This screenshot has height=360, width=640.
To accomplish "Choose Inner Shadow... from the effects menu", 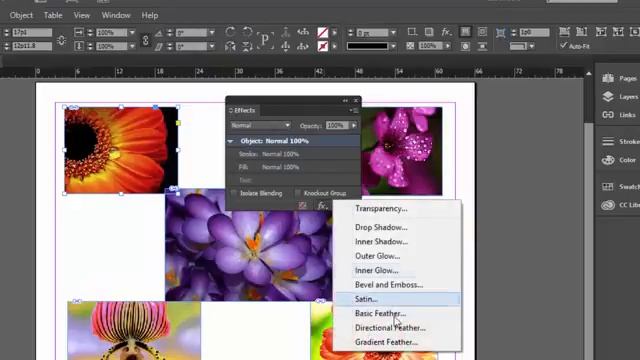I will [381, 242].
